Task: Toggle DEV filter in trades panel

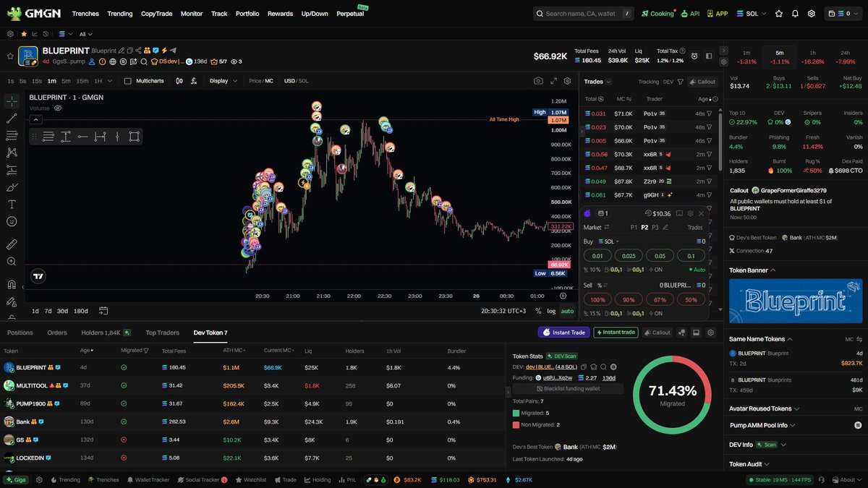Action: coord(668,82)
